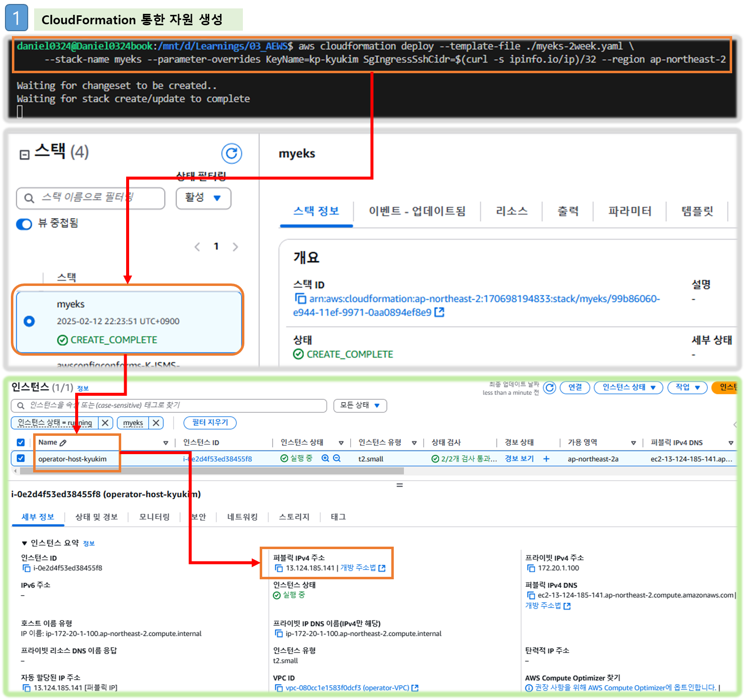Image resolution: width=745 pixels, height=700 pixels.
Task: Open the Actions dropdown button
Action: coord(688,387)
